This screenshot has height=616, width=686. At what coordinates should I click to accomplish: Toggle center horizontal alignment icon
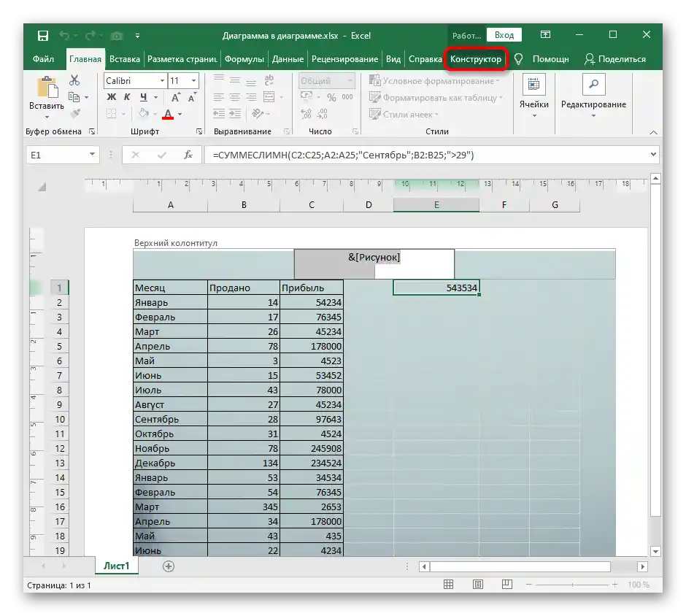[x=235, y=97]
